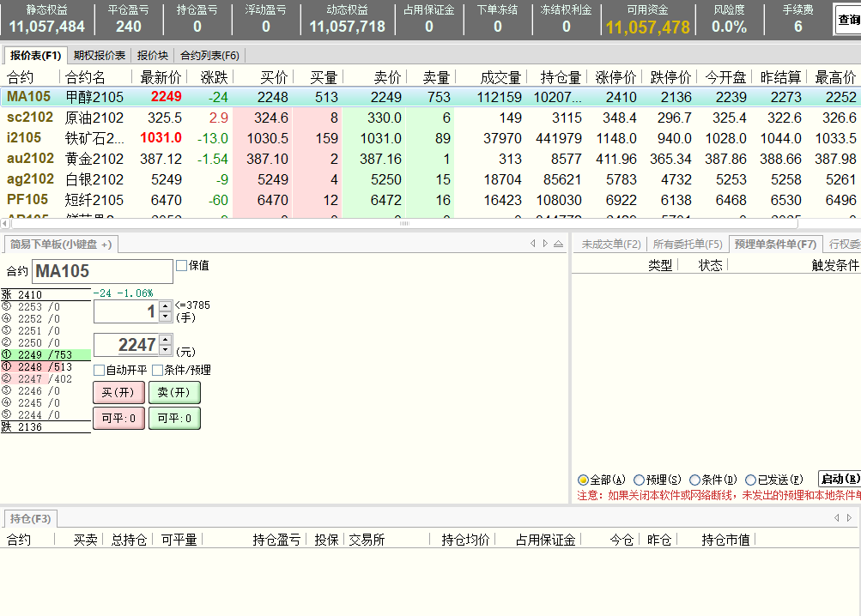Increase the order price with up spinner
Image resolution: width=861 pixels, height=616 pixels.
[166, 340]
